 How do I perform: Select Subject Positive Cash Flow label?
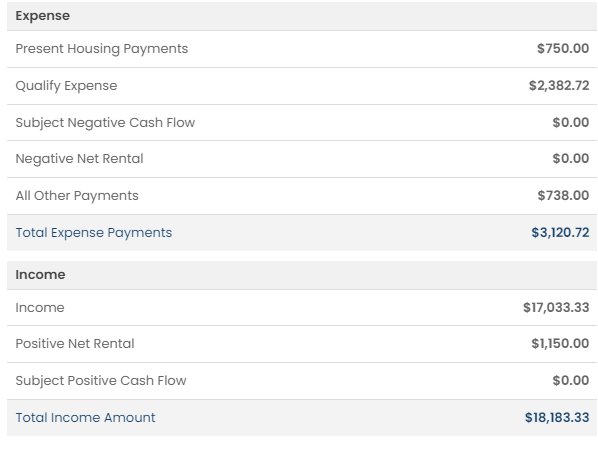(x=101, y=381)
